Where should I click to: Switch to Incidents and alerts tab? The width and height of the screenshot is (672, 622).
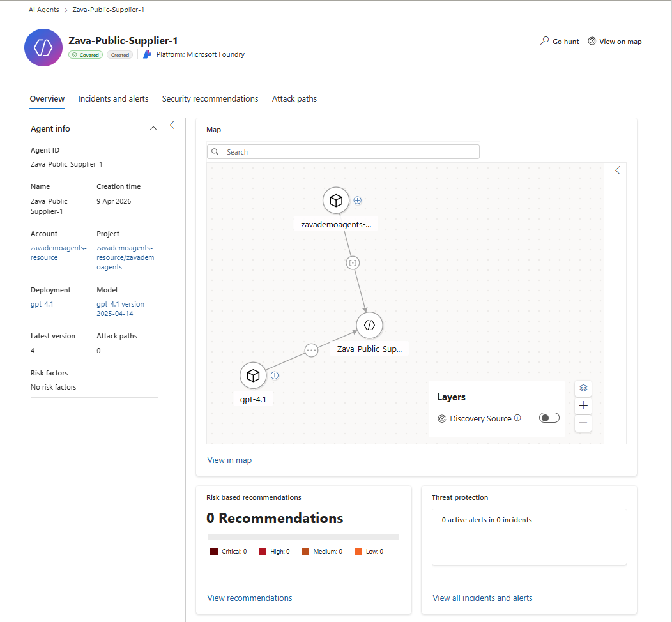click(x=113, y=99)
